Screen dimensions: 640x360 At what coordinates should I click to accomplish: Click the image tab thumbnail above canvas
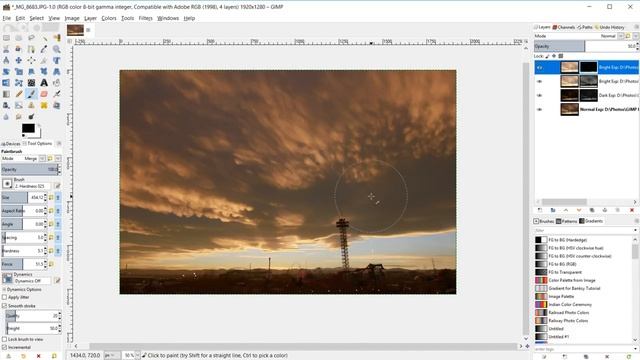[x=76, y=30]
